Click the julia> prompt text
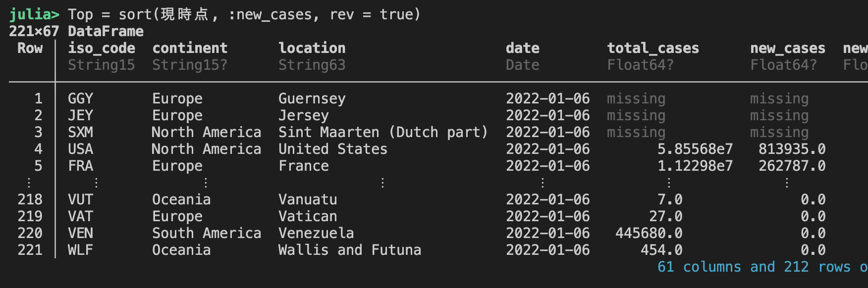The image size is (868, 288). coord(34,14)
